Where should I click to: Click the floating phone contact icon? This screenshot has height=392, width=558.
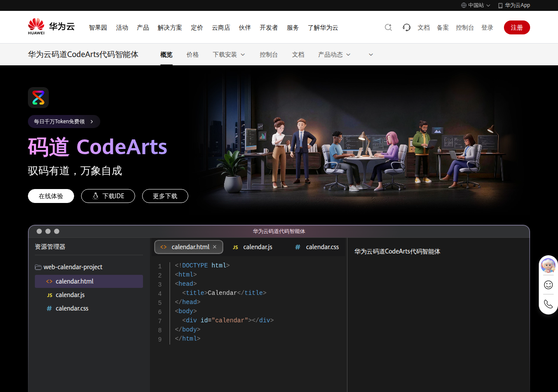point(548,304)
